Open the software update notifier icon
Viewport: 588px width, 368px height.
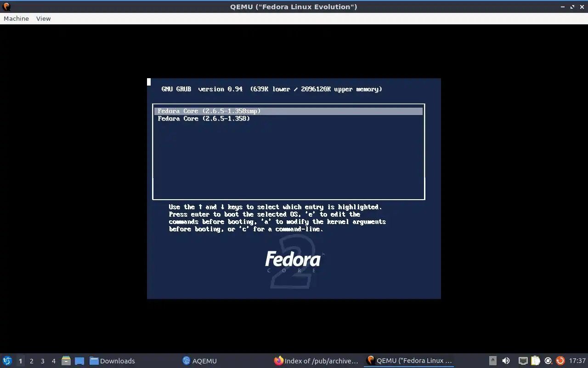560,361
